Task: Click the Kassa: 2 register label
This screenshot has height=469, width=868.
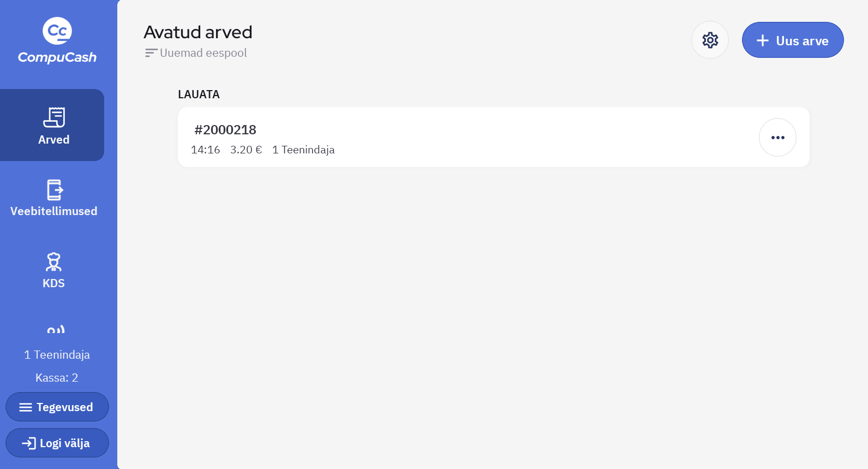Action: coord(57,378)
